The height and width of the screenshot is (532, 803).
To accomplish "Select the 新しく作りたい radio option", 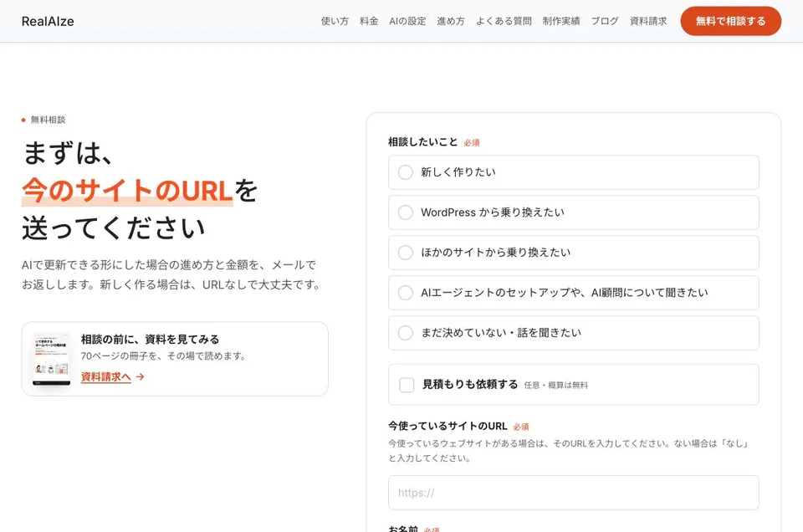I will pyautogui.click(x=574, y=172).
